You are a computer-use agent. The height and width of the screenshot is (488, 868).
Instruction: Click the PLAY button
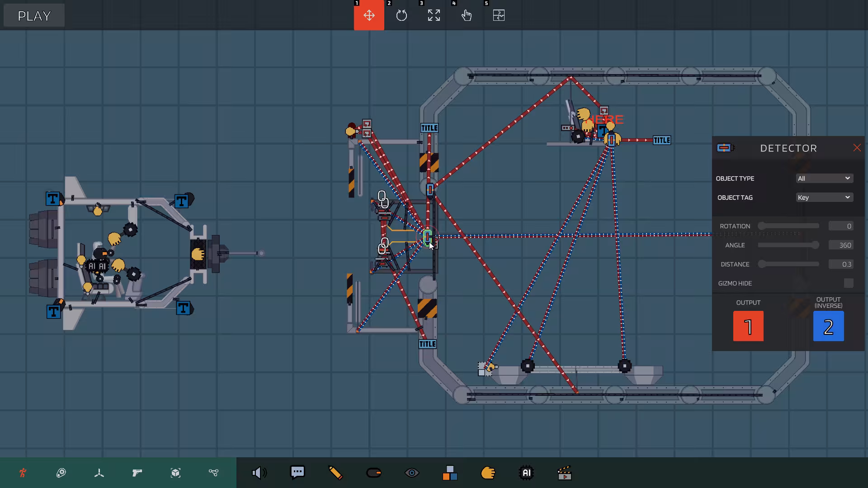click(x=34, y=16)
